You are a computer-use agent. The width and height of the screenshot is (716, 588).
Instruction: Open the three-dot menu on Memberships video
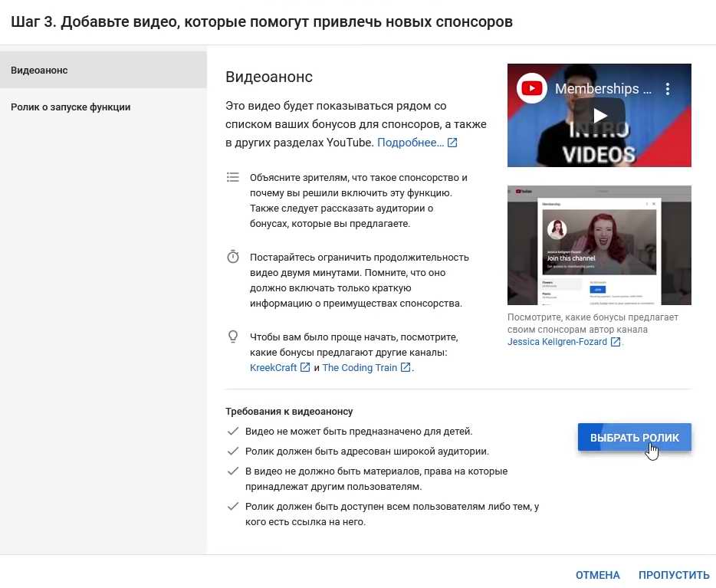(668, 89)
